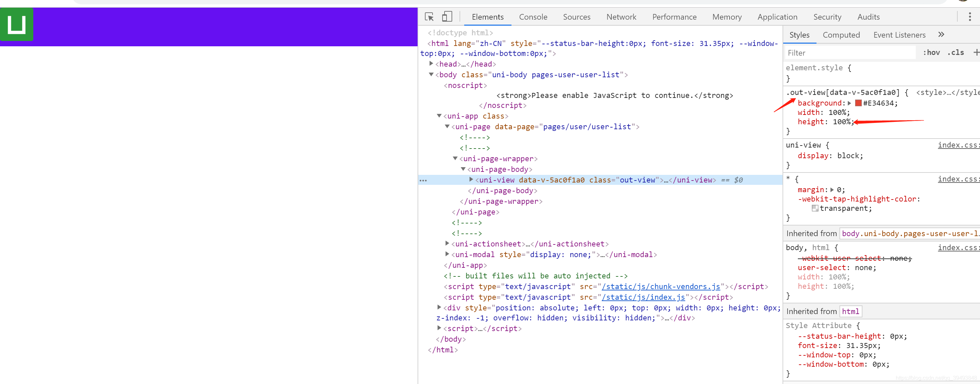Expand the absolute-positioned div node
The image size is (980, 384).
click(439, 307)
